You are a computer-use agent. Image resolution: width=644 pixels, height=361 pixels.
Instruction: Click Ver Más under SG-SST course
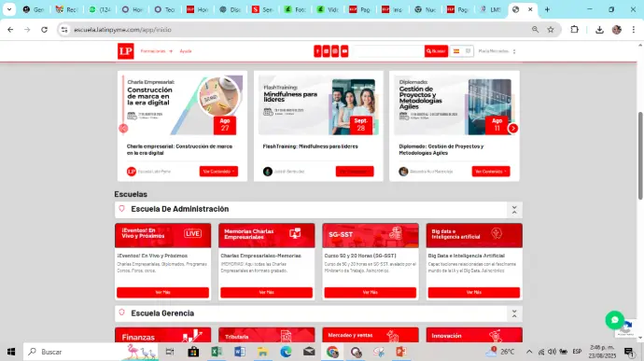(x=370, y=292)
